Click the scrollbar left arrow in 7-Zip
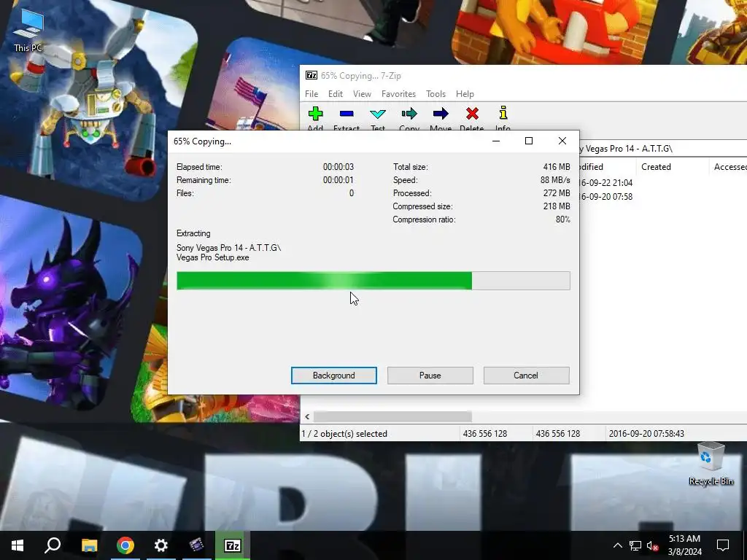 307,416
